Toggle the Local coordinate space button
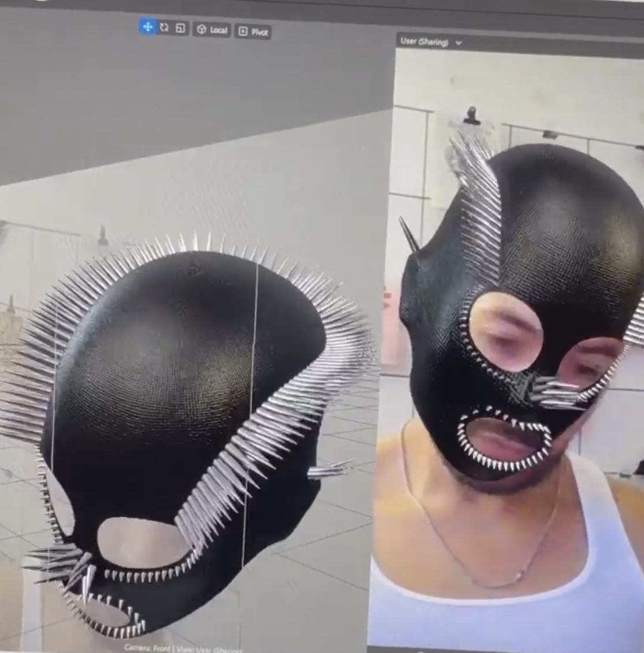The height and width of the screenshot is (653, 644). pyautogui.click(x=212, y=30)
